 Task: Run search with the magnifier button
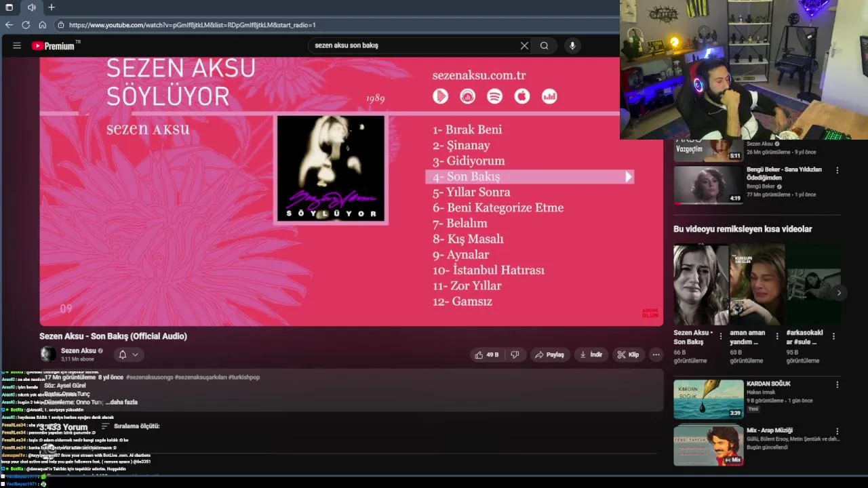(544, 45)
